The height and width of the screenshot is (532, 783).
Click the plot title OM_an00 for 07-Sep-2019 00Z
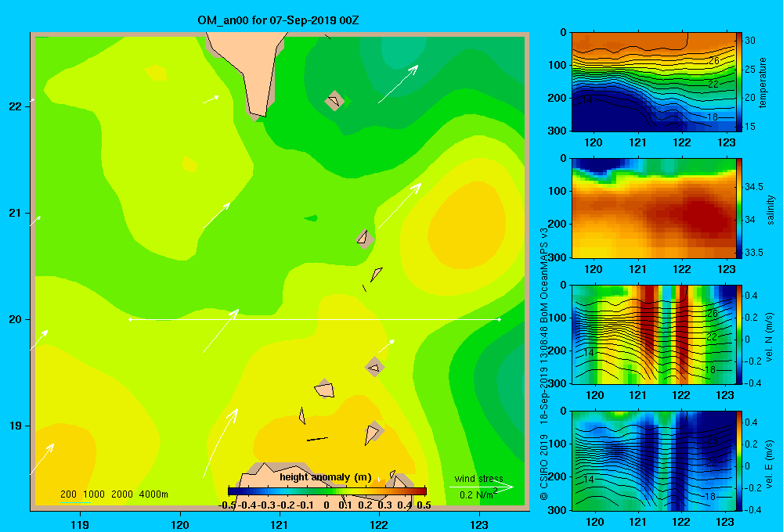pyautogui.click(x=278, y=20)
